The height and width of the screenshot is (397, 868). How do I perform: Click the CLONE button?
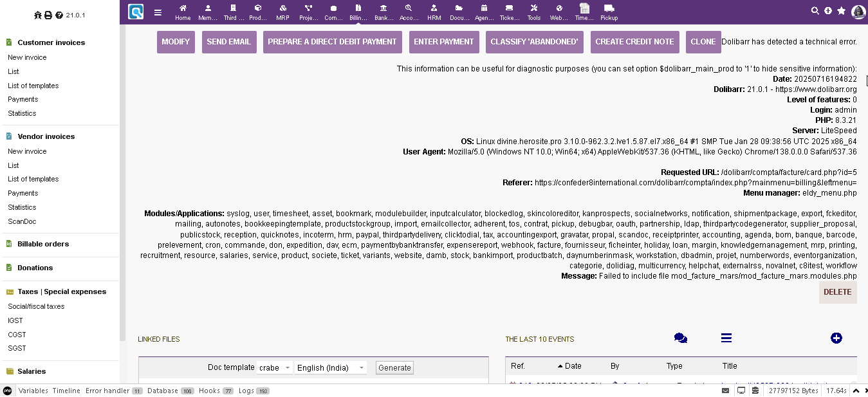click(703, 42)
